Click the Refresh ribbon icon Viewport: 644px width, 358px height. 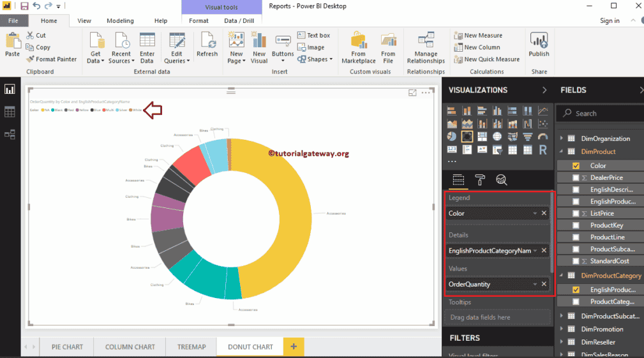point(207,44)
